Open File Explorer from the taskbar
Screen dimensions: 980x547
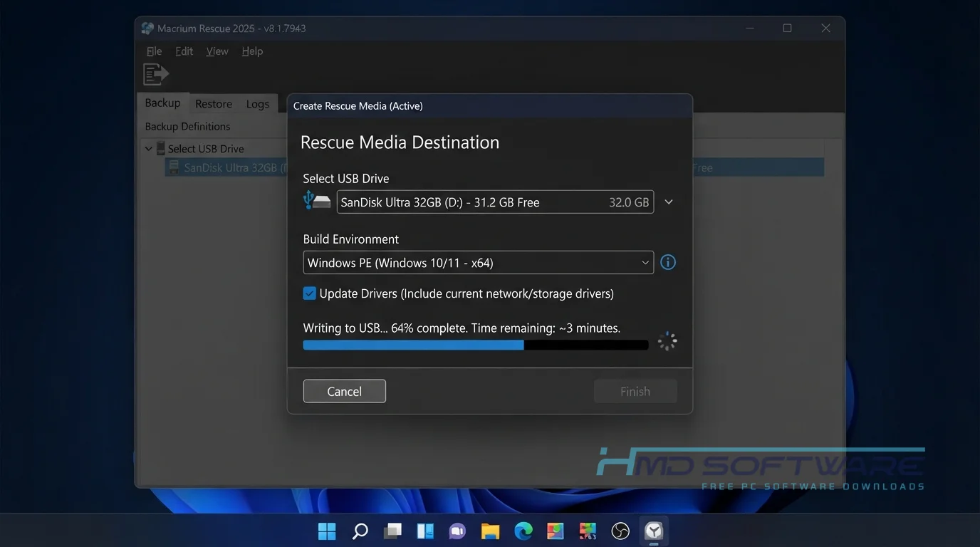pos(490,531)
